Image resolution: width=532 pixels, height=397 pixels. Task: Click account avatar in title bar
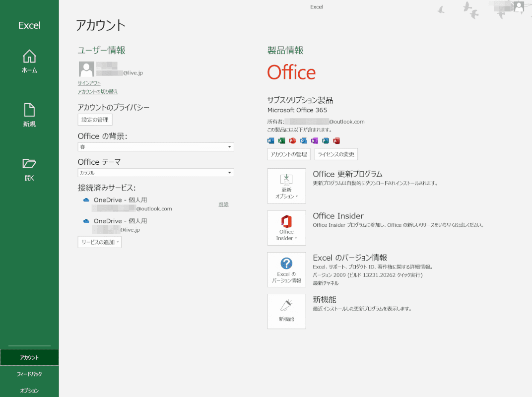[519, 6]
